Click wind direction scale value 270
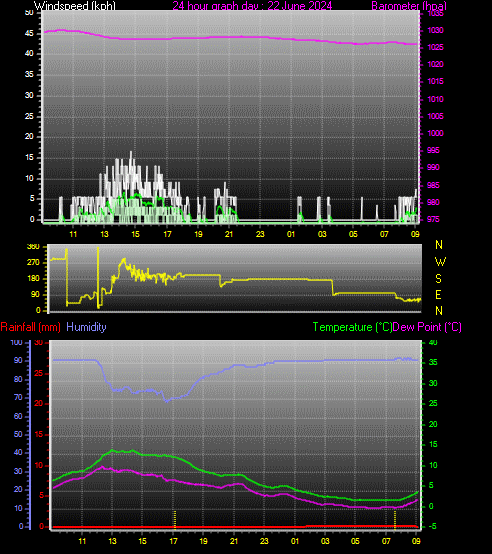This screenshot has width=492, height=554. coord(34,263)
